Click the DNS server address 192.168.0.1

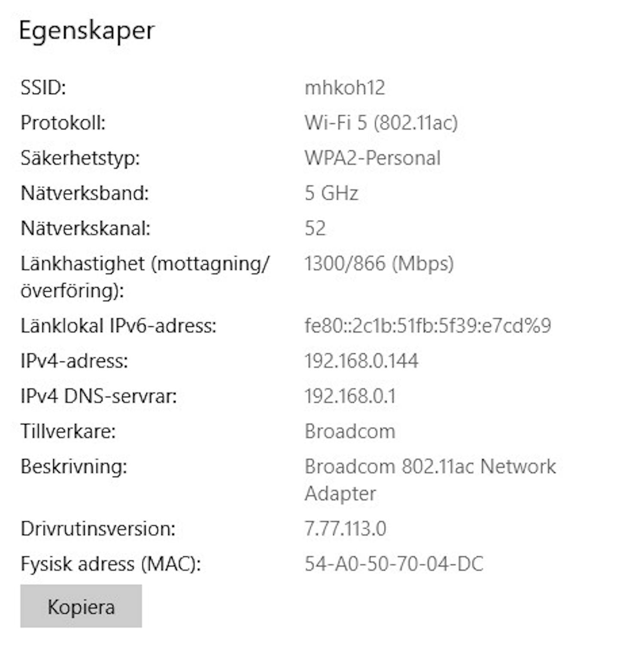pos(350,396)
